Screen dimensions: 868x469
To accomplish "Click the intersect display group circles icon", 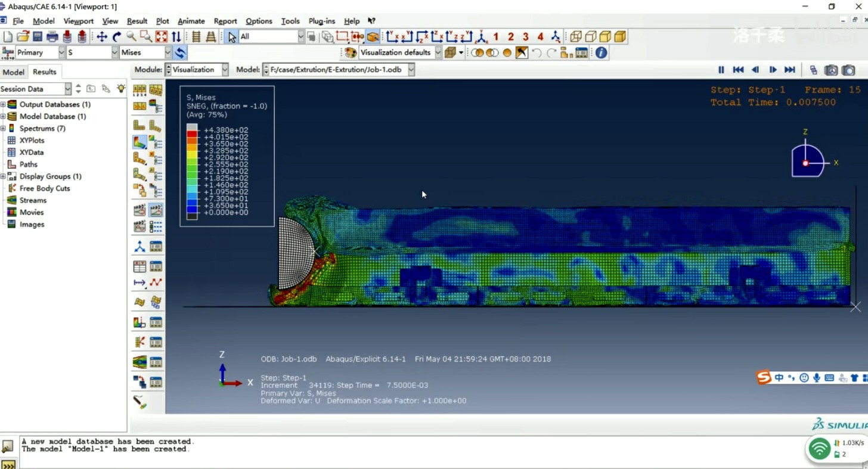I will [492, 53].
